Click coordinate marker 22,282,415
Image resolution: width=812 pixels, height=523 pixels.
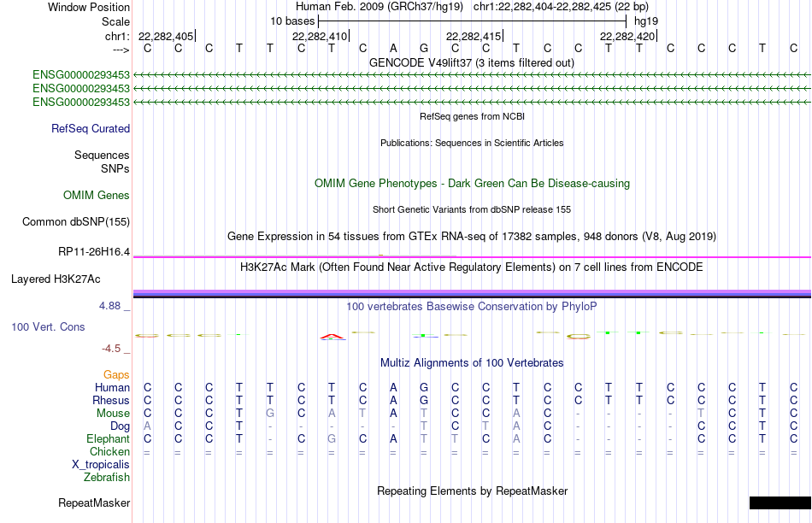tap(474, 36)
